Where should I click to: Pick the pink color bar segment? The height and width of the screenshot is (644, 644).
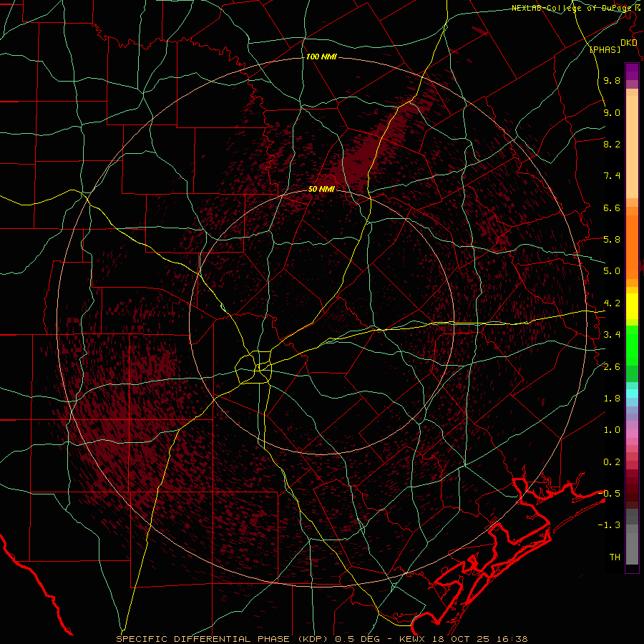pyautogui.click(x=632, y=434)
